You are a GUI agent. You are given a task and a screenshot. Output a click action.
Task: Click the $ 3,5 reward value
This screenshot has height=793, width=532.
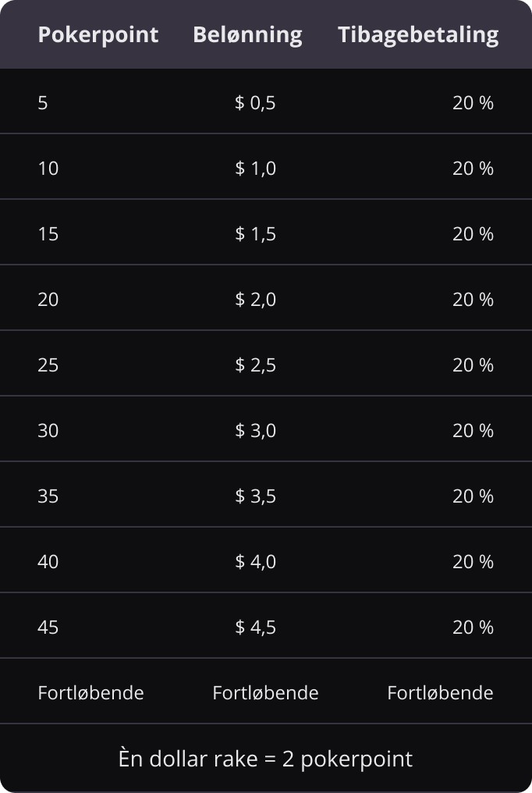255,496
